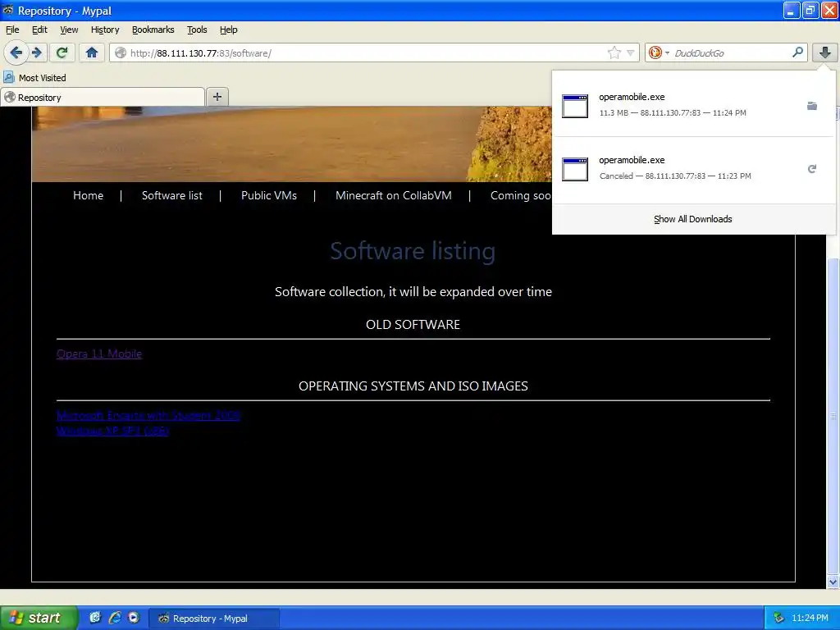The image size is (840, 630).
Task: Open the Public VMs link
Action: tap(269, 195)
